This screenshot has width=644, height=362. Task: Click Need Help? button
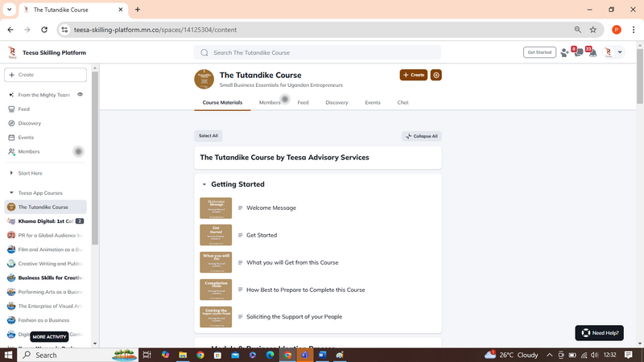point(599,333)
